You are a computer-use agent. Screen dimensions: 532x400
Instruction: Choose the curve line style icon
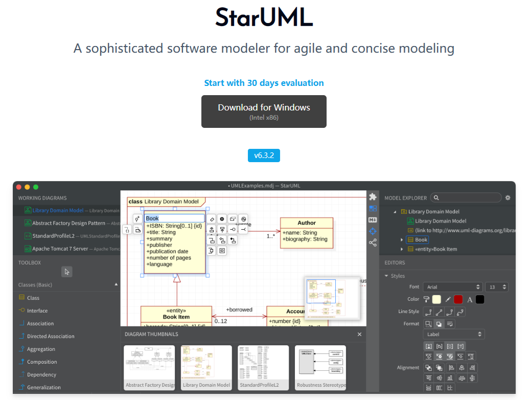[x=460, y=312]
